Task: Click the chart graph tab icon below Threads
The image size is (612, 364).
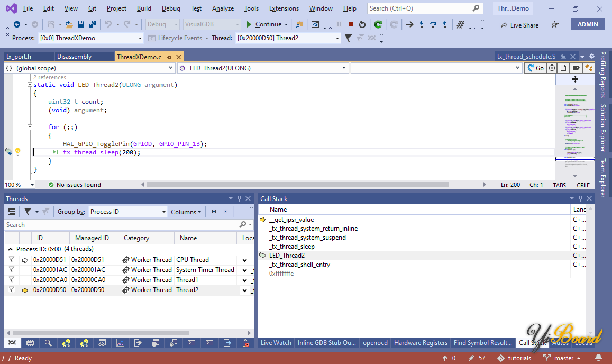Action: coord(120,343)
